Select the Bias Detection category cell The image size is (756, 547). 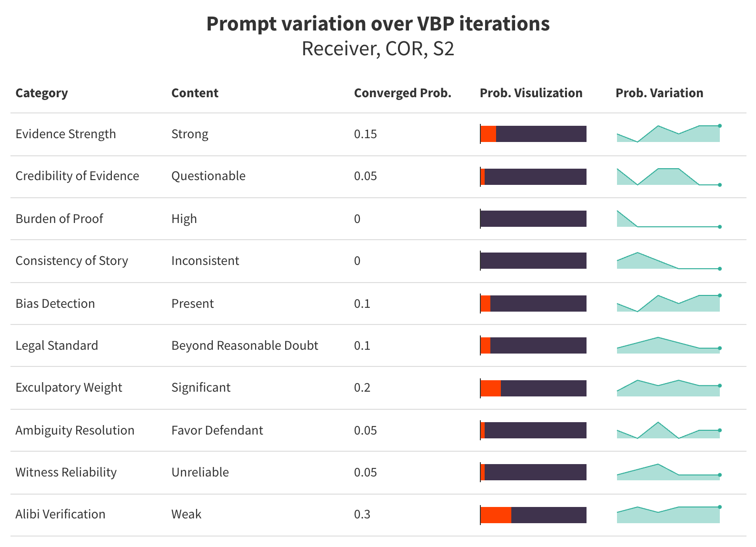pos(55,304)
